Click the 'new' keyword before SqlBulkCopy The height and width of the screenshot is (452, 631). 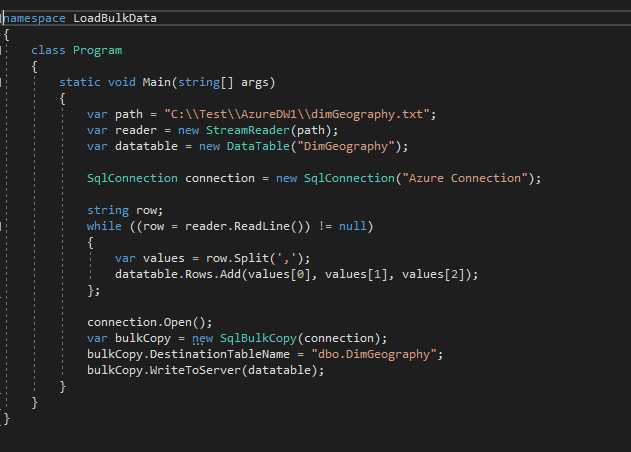[202, 339]
